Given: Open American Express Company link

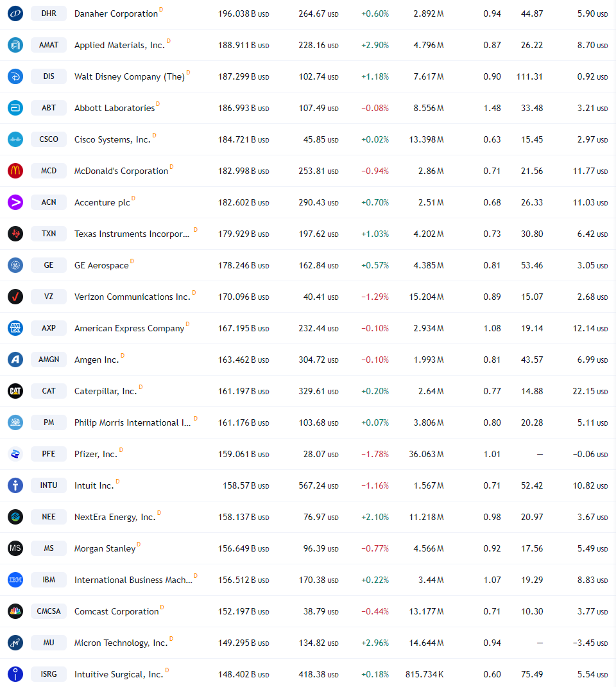Looking at the screenshot, I should pyautogui.click(x=129, y=329).
